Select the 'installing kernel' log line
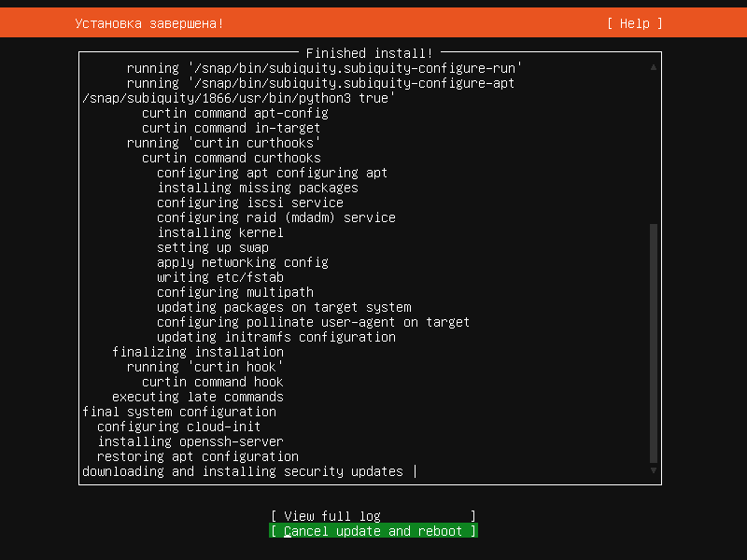The image size is (747, 560). pos(219,232)
